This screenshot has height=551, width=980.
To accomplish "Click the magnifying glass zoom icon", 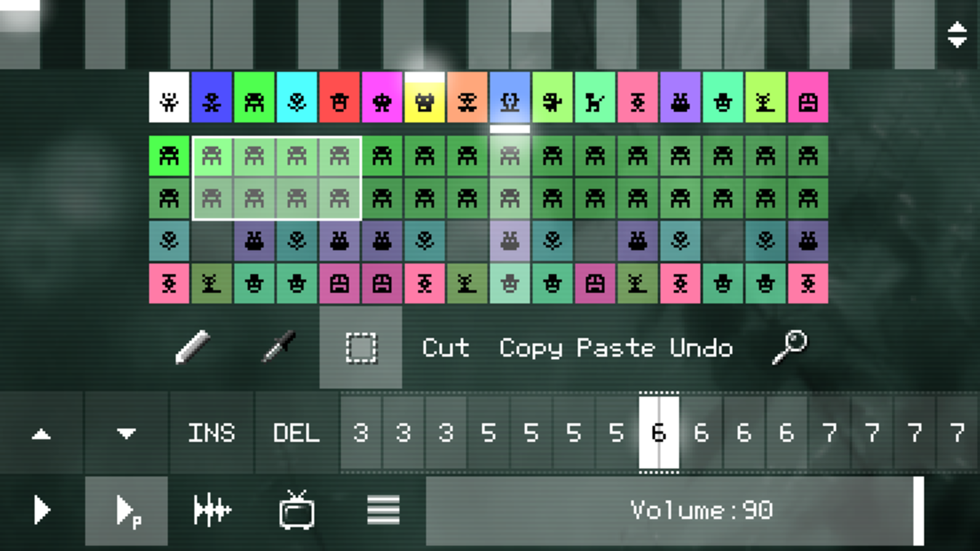I will 790,347.
